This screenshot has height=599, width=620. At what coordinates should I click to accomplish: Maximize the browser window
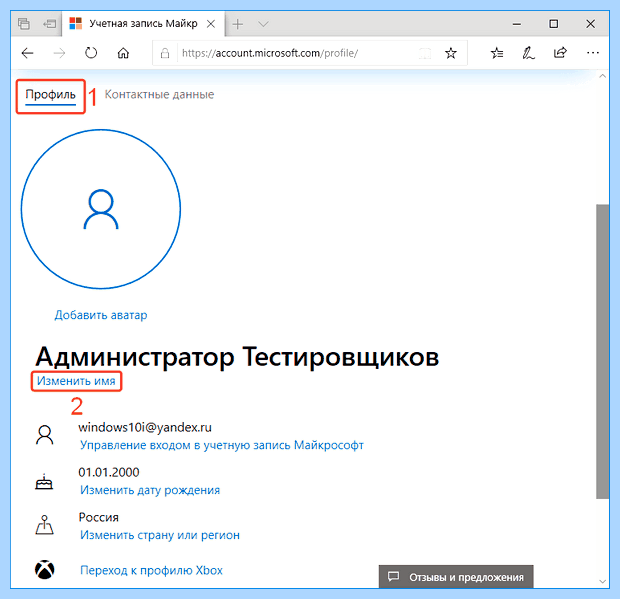[x=554, y=24]
